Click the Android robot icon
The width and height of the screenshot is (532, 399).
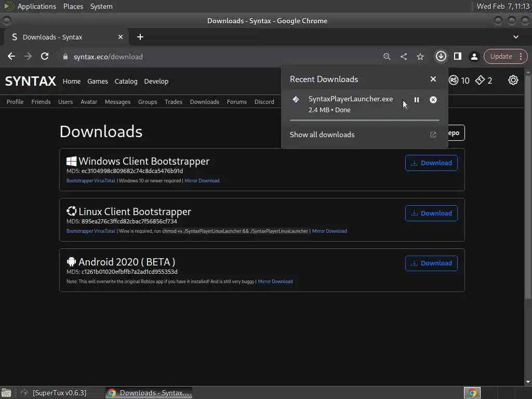click(71, 262)
